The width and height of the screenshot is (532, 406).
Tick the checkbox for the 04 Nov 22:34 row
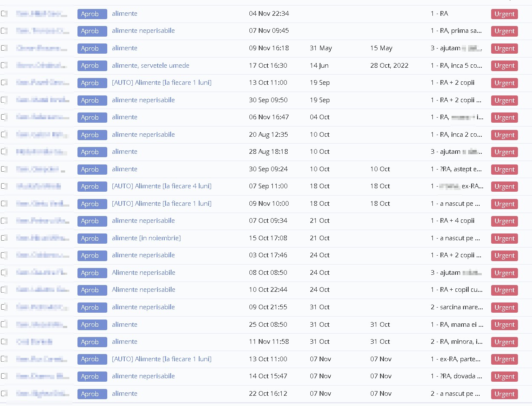coord(4,14)
